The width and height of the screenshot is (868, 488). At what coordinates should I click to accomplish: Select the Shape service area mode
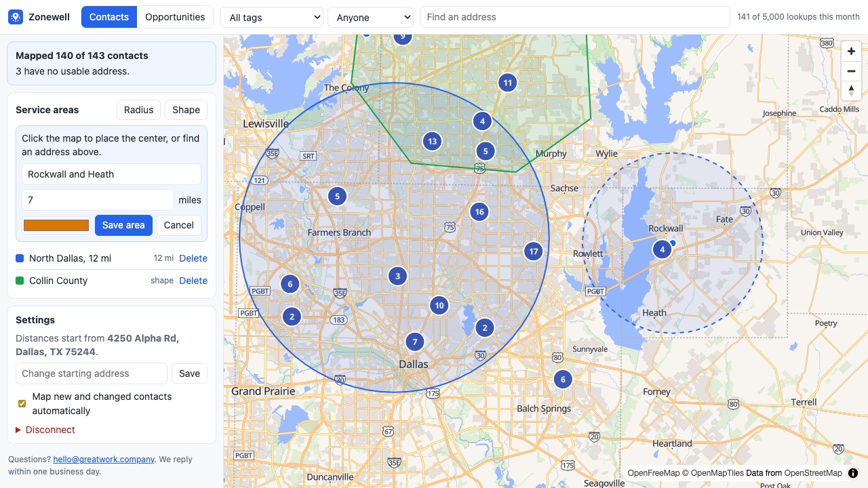point(186,110)
